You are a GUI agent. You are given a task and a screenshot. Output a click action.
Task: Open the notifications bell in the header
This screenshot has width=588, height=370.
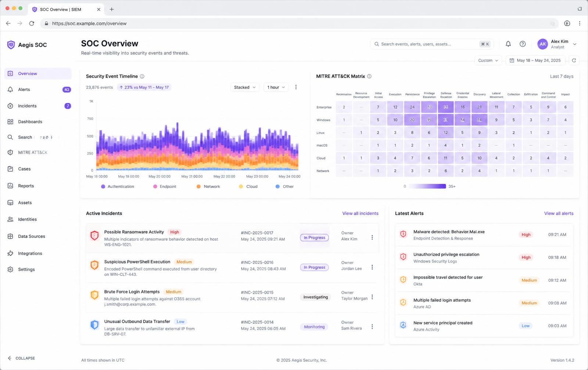pos(508,44)
